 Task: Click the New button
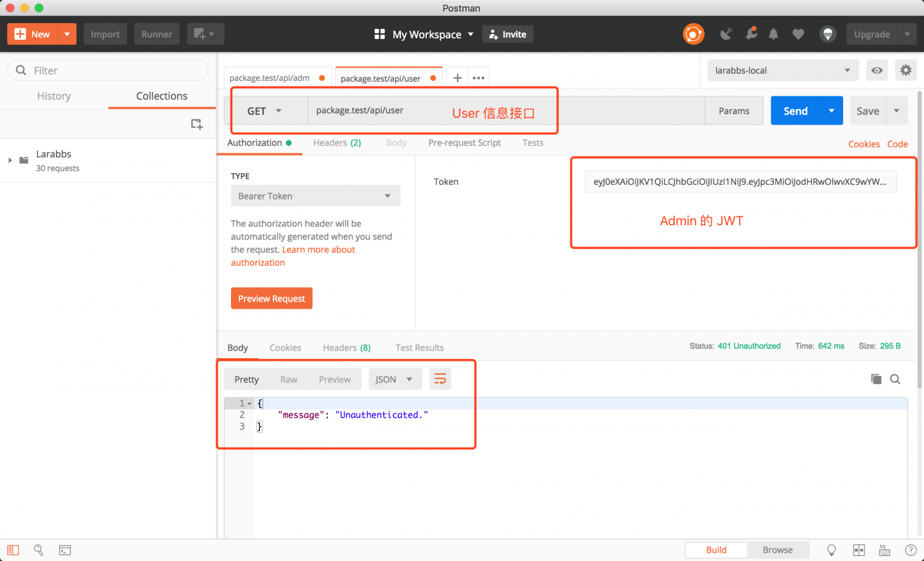coord(33,34)
